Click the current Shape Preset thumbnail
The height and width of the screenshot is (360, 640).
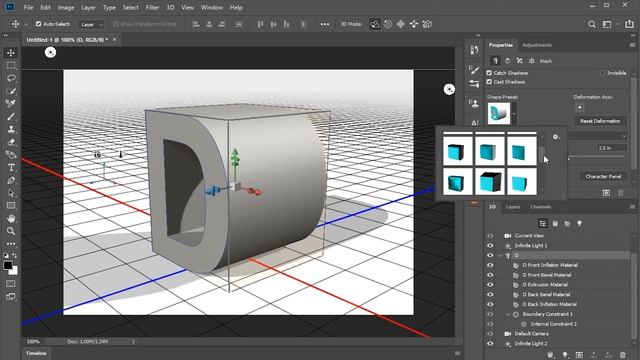[499, 113]
